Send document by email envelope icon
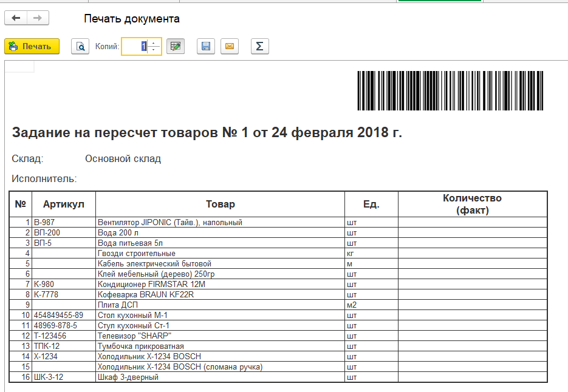 [x=230, y=46]
